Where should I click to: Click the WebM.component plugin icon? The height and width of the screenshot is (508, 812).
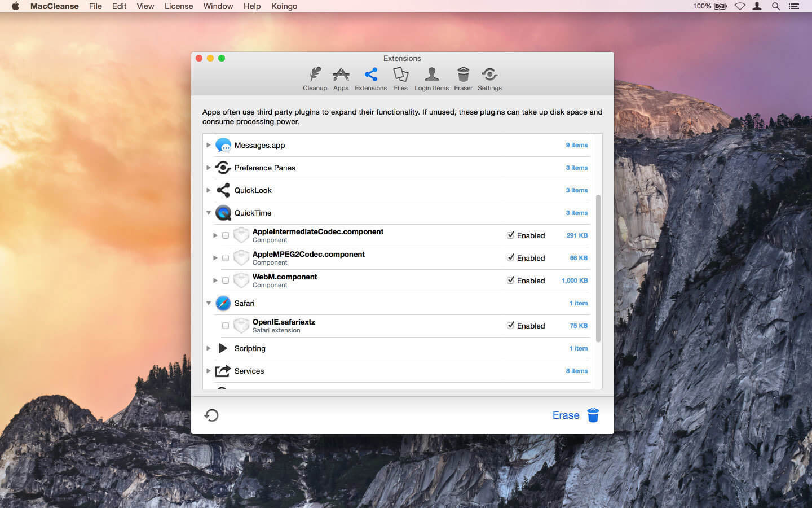(x=241, y=281)
